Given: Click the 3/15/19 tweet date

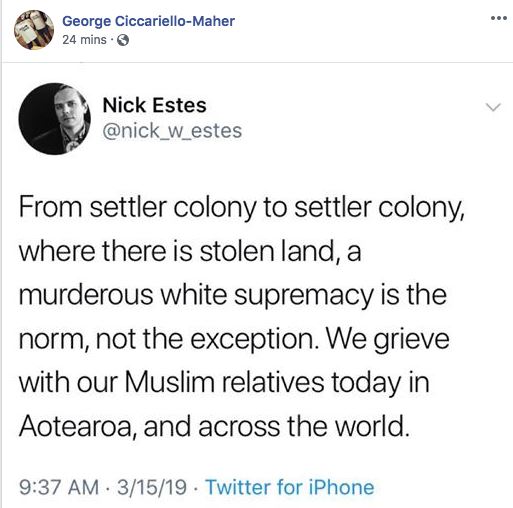Looking at the screenshot, I should coord(152,487).
